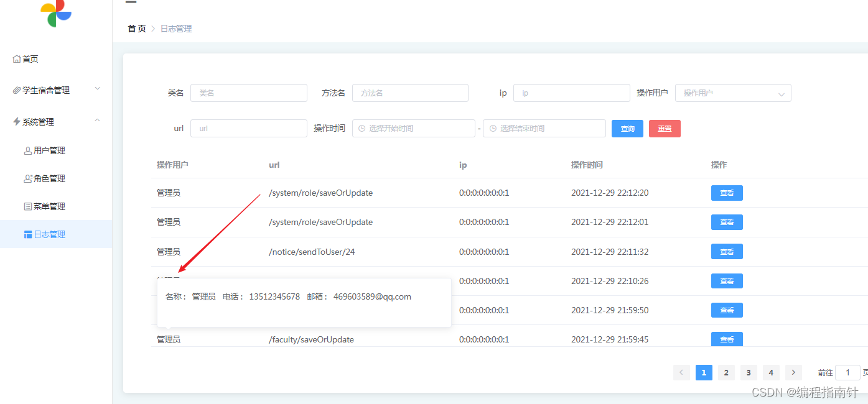The width and height of the screenshot is (868, 404).
Task: Click the paperclip icon of 学生宿舍管理
Action: click(17, 90)
